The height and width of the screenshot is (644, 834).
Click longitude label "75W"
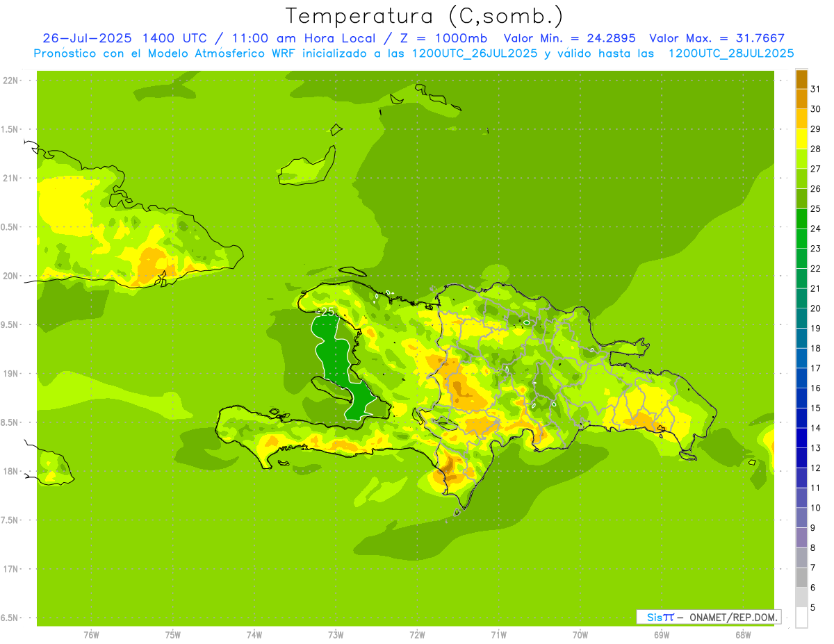tap(173, 635)
